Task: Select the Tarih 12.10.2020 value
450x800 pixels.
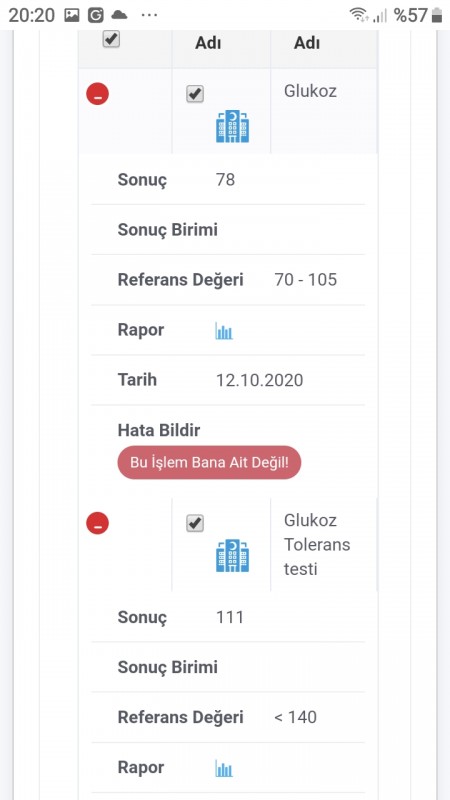Action: tap(259, 381)
